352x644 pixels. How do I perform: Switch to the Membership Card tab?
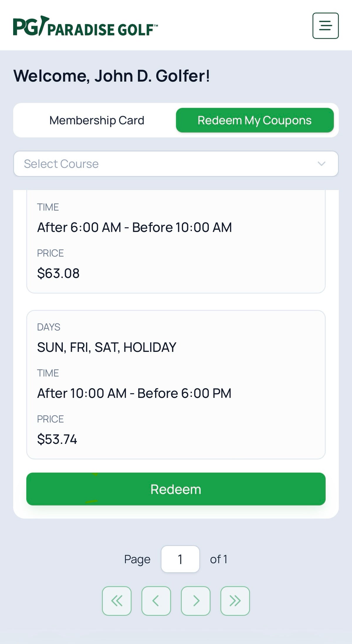click(x=97, y=120)
